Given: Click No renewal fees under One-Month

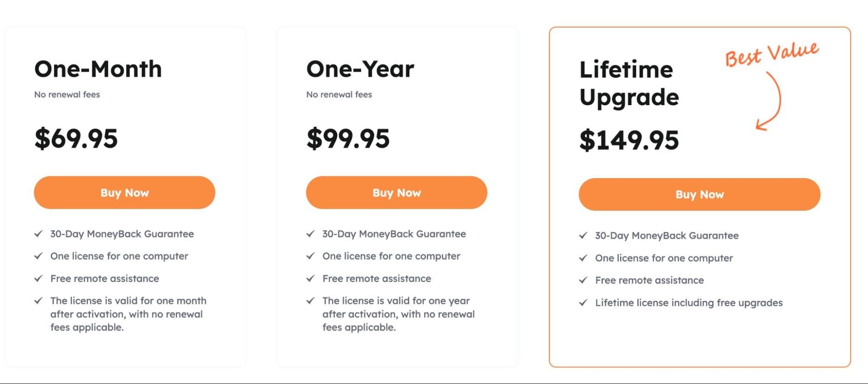Looking at the screenshot, I should [67, 94].
